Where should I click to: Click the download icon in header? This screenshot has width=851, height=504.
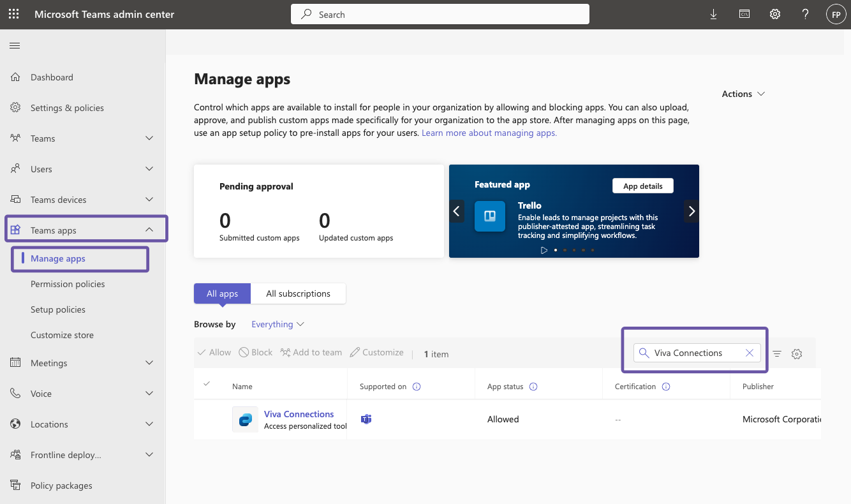click(713, 14)
